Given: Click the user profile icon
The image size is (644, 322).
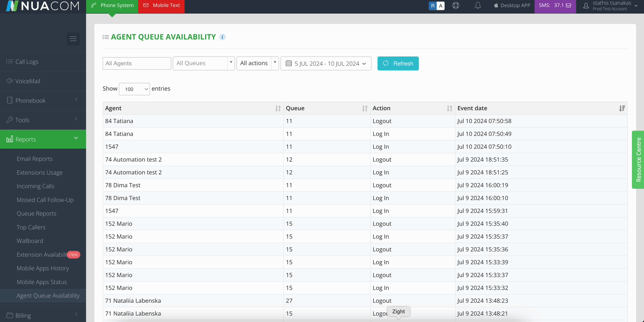Looking at the screenshot, I should (586, 5).
